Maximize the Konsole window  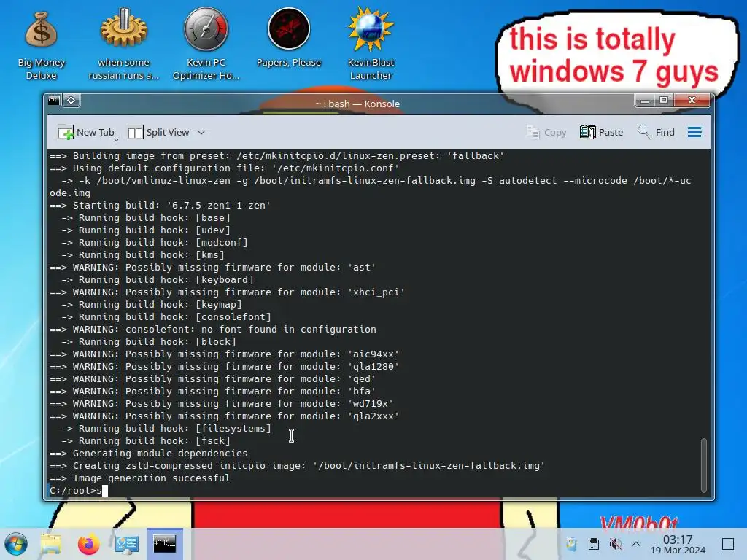point(664,101)
